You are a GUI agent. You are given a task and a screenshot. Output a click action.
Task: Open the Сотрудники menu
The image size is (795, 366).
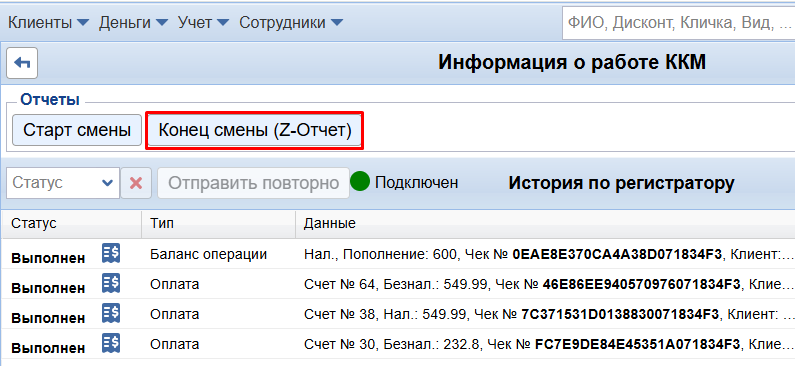(291, 23)
